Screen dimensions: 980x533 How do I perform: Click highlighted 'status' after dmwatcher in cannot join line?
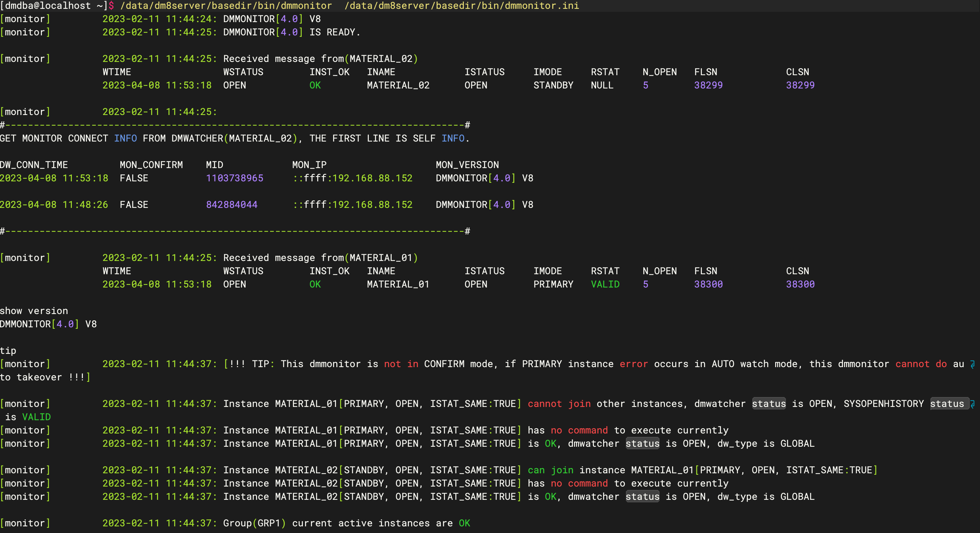click(x=769, y=404)
